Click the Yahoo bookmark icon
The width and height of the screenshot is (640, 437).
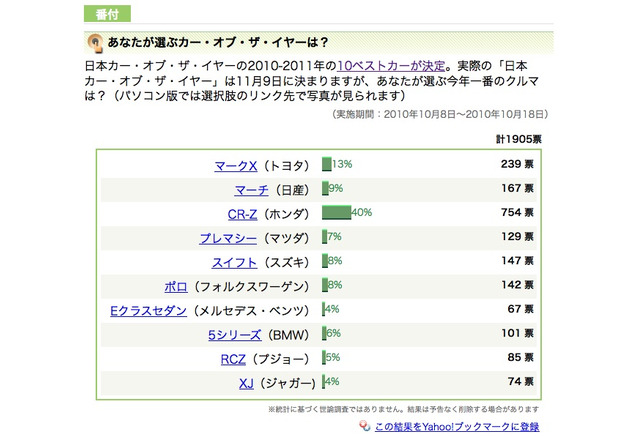click(364, 426)
